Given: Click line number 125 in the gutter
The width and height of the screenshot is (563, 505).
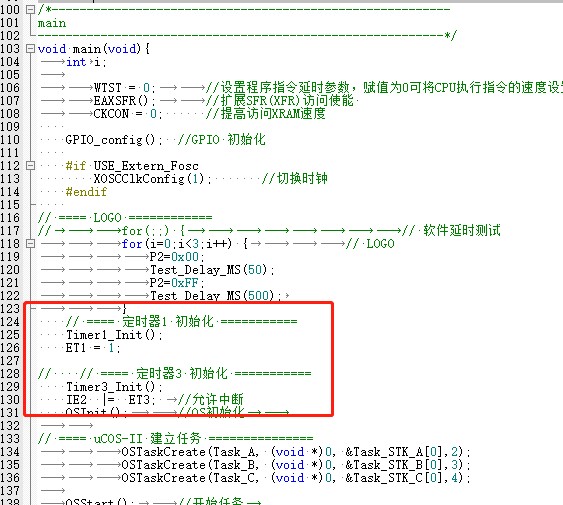Looking at the screenshot, I should coord(10,334).
